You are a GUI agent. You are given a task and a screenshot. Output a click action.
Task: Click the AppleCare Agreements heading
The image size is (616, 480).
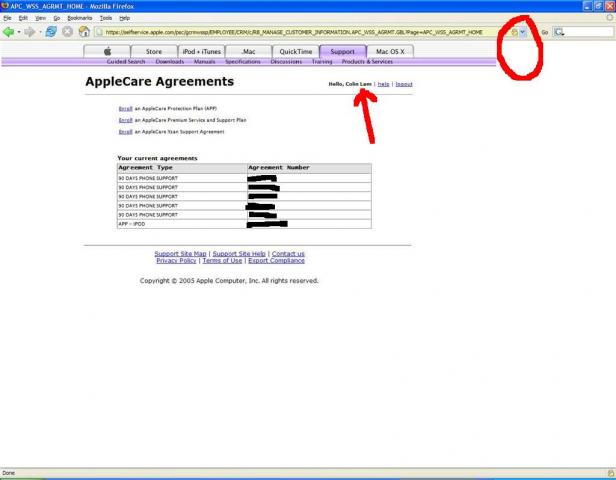click(160, 81)
